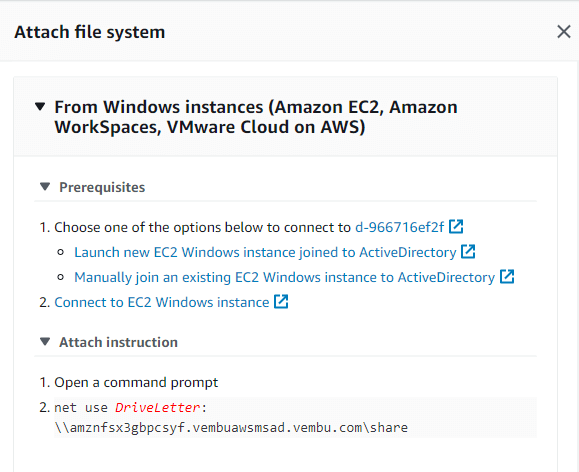Open the d-966716ef2f directory link
Viewport: 579px width, 472px height.
(x=399, y=227)
